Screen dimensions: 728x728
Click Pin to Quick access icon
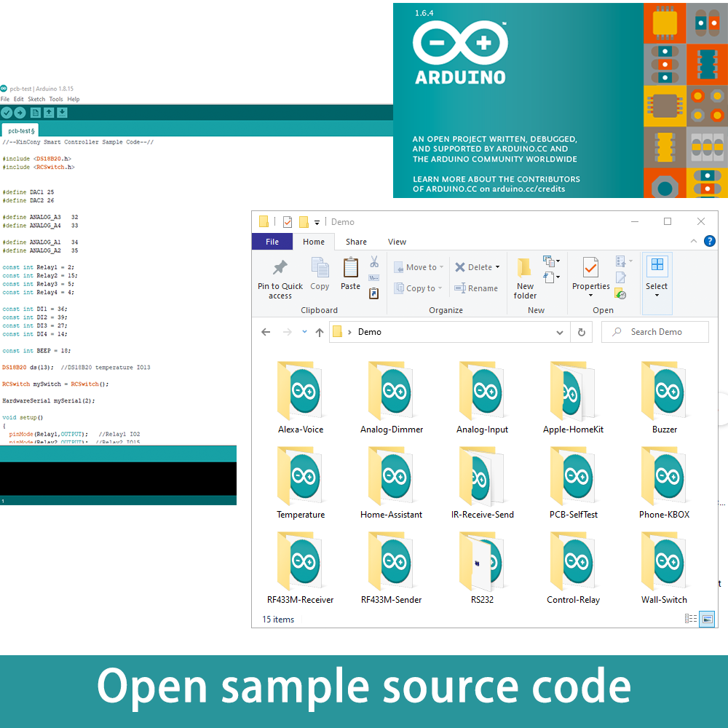pyautogui.click(x=280, y=268)
